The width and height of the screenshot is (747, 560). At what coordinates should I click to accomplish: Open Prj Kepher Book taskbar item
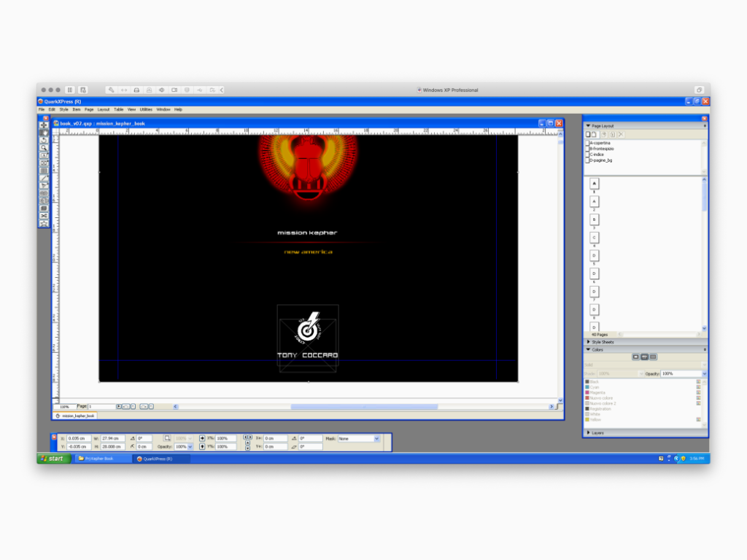click(x=102, y=459)
